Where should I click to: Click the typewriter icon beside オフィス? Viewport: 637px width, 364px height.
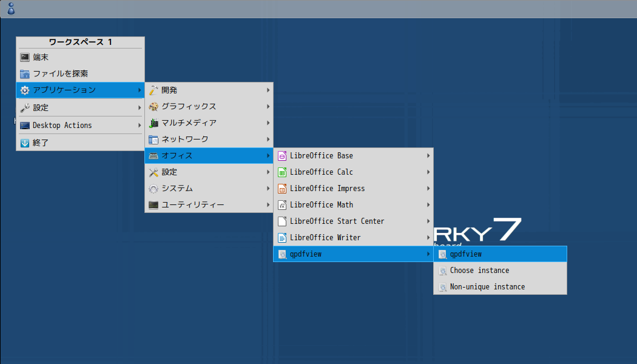(153, 155)
